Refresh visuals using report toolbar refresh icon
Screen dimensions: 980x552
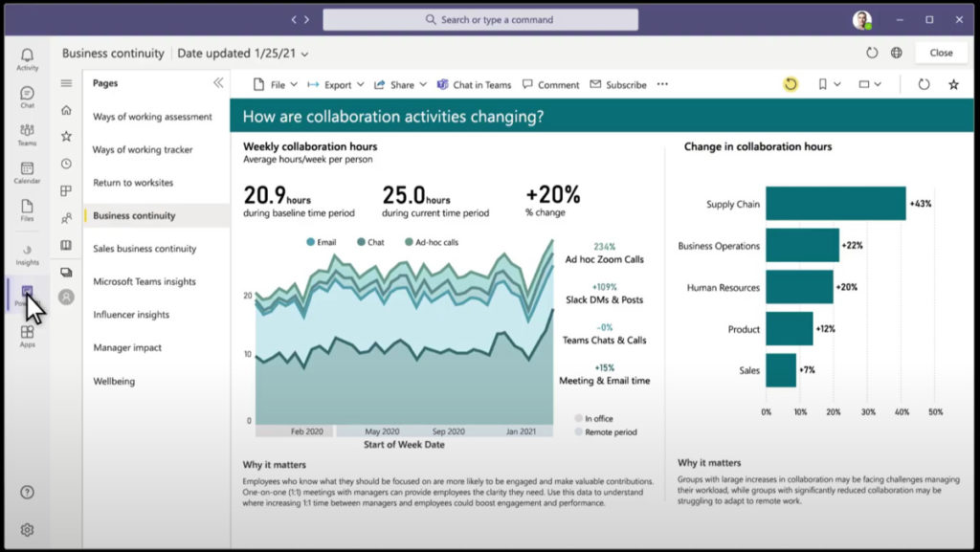(x=924, y=84)
